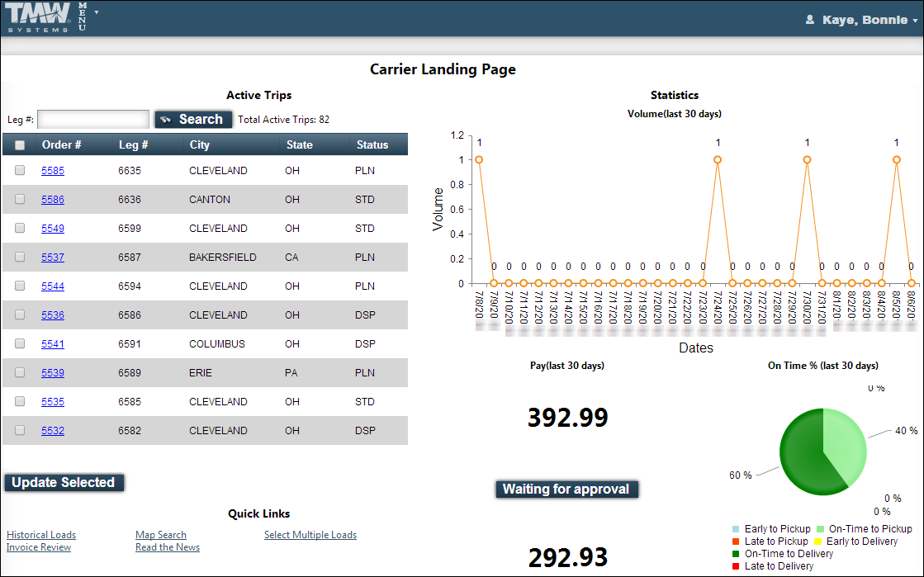
Task: Click the Early to Pickup legend swatch
Action: click(736, 528)
